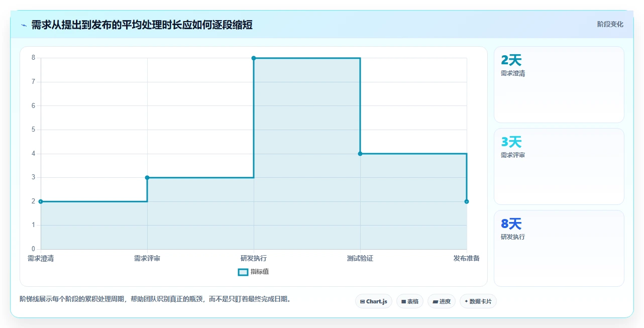
Task: Click the chart title text 需求从提出到发布
Action: (142, 25)
